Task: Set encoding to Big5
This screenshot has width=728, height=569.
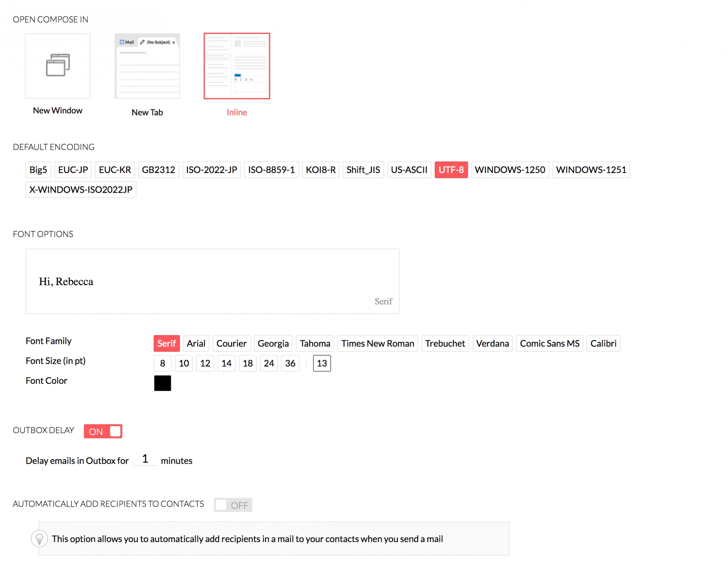Action: tap(38, 170)
